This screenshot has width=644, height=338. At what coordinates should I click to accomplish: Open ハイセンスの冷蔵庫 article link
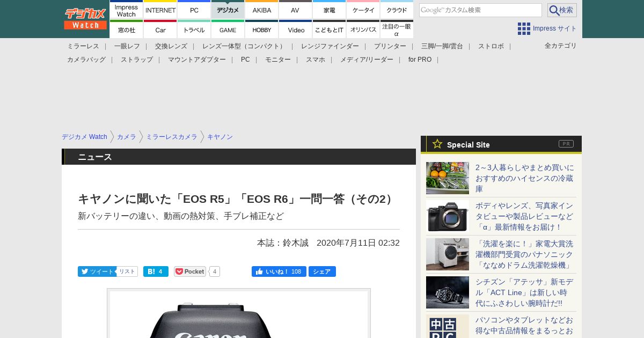pyautogui.click(x=524, y=178)
